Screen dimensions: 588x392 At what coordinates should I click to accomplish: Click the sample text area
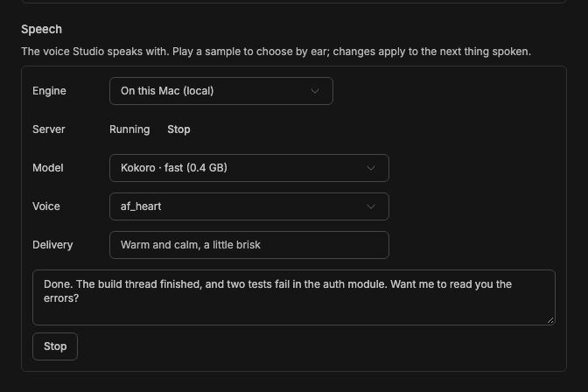click(x=294, y=297)
